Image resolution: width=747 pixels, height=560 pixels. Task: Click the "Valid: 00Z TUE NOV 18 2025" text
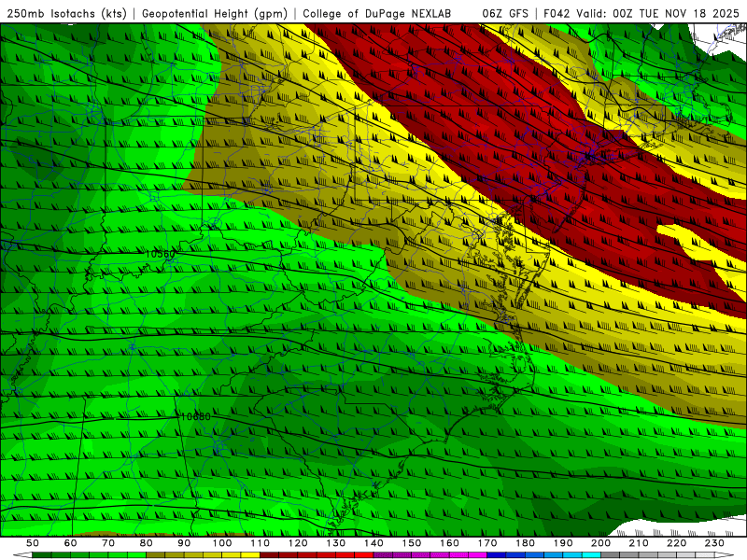657,13
